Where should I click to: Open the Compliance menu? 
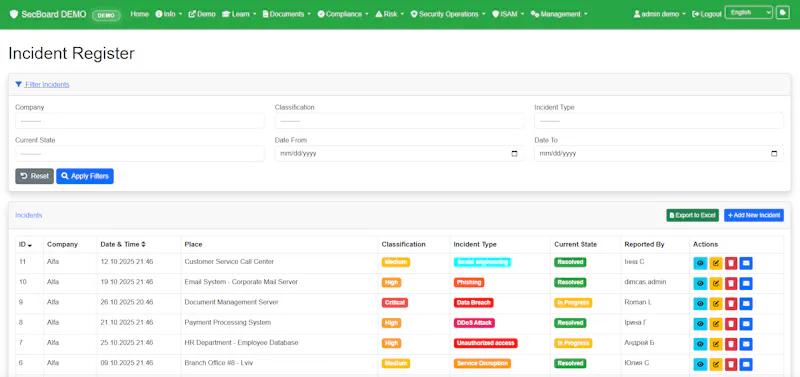pyautogui.click(x=343, y=14)
